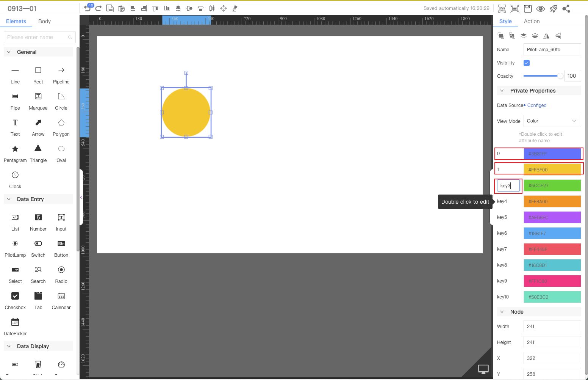Add a Switch element from Data Entry
Viewport: 588px width, 380px height.
pyautogui.click(x=38, y=248)
